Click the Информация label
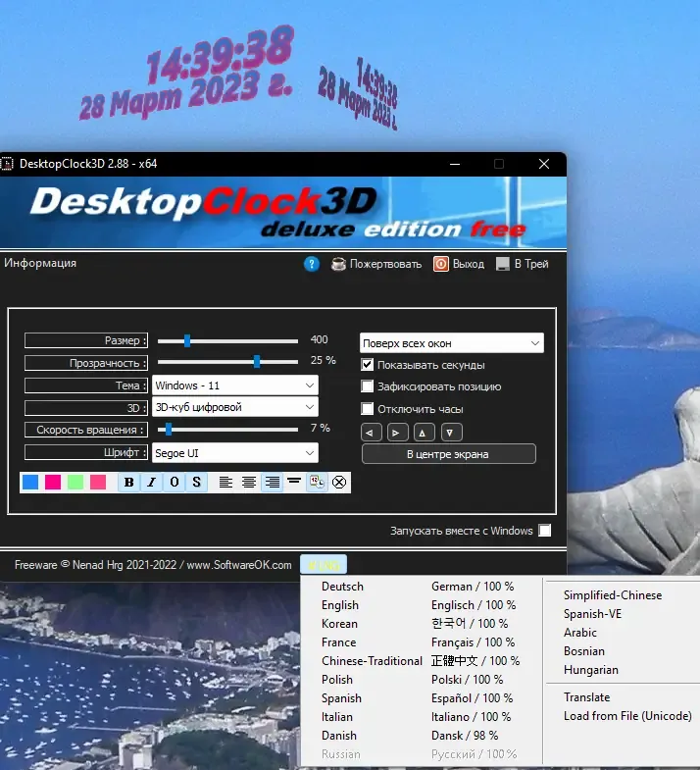This screenshot has width=700, height=770. coord(40,263)
